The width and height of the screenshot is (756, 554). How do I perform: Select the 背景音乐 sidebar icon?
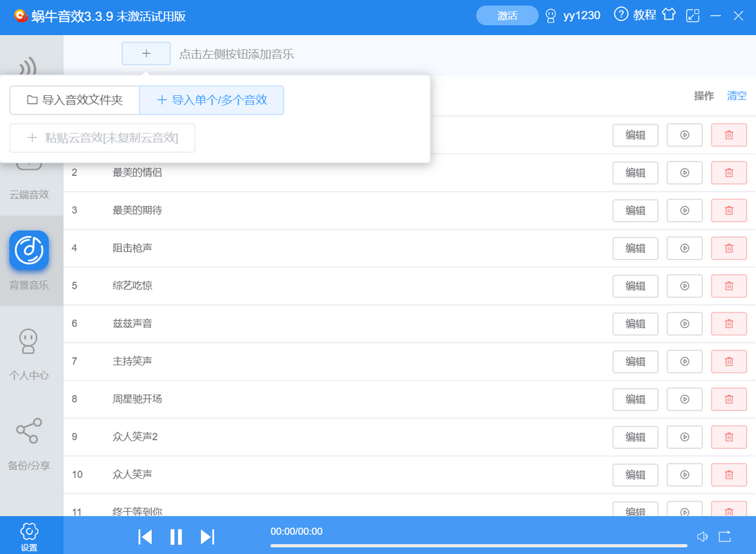[x=29, y=249]
